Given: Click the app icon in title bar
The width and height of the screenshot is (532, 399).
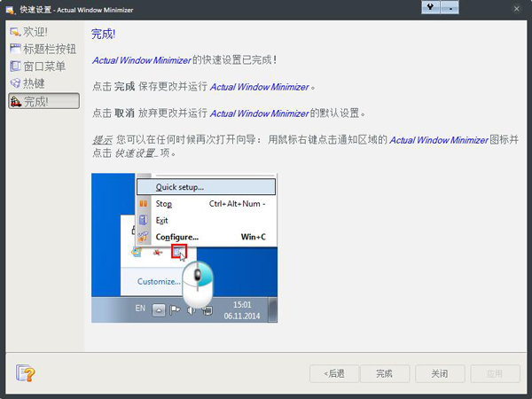Looking at the screenshot, I should tap(10, 10).
